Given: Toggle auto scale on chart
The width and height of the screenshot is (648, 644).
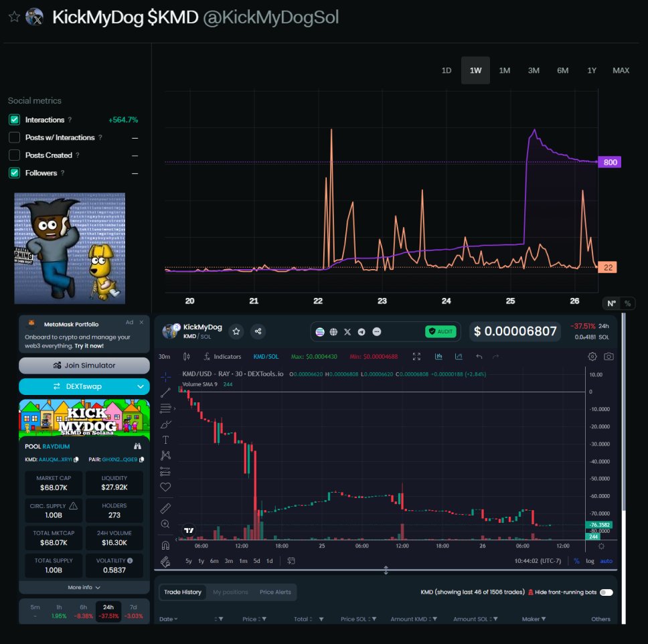Looking at the screenshot, I should click(x=606, y=561).
